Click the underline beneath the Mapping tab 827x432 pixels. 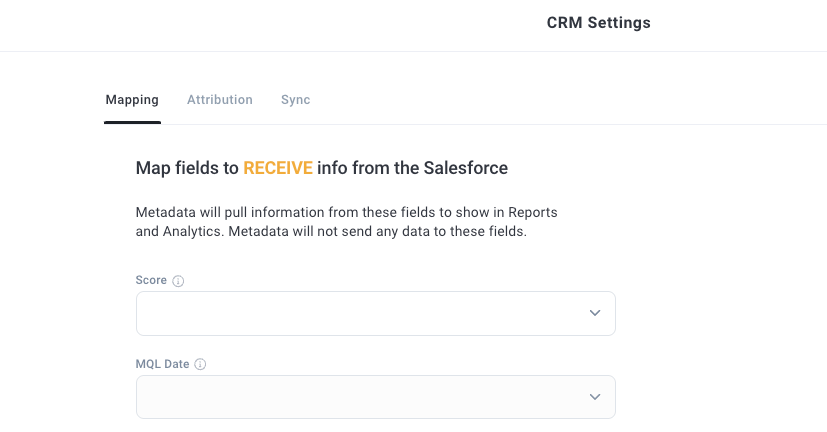click(132, 122)
